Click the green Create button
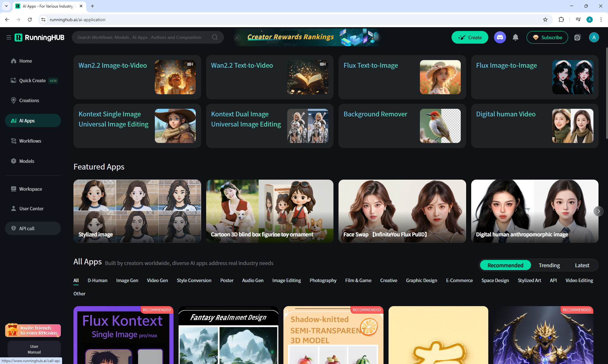Screen dimensions: 608x364 [x=470, y=37]
